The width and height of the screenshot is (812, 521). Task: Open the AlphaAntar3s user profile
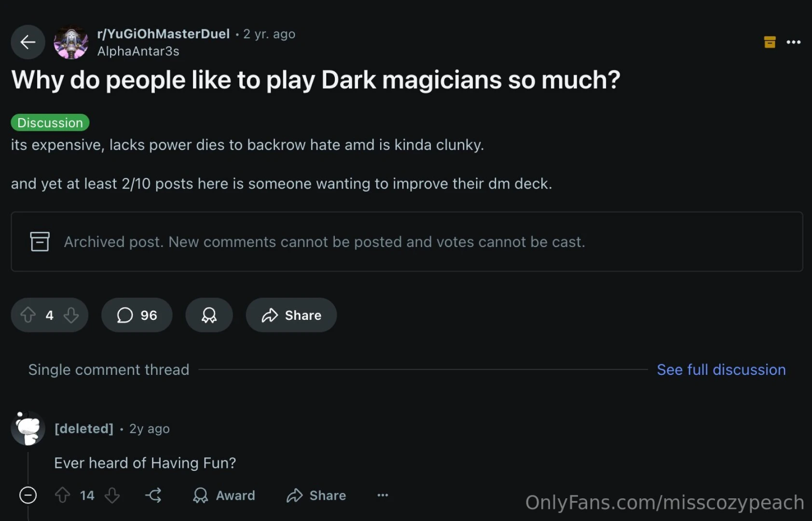click(138, 51)
